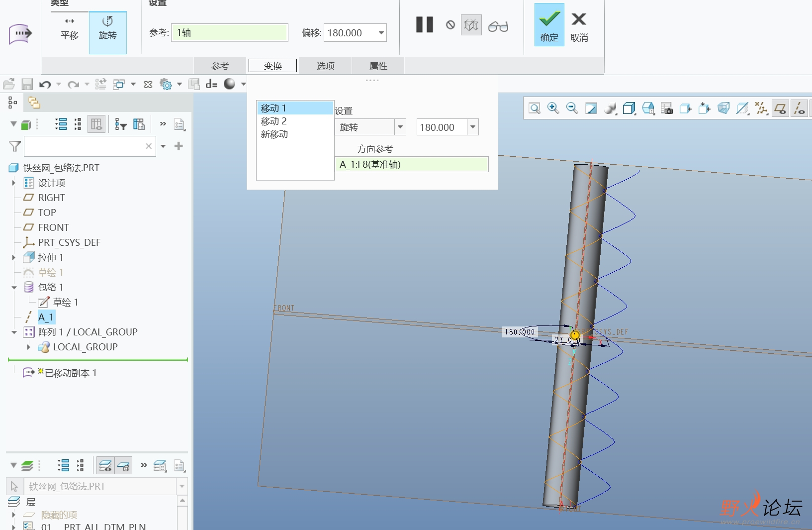Click the add filter plus icon
Image resolution: width=812 pixels, height=530 pixels.
179,146
